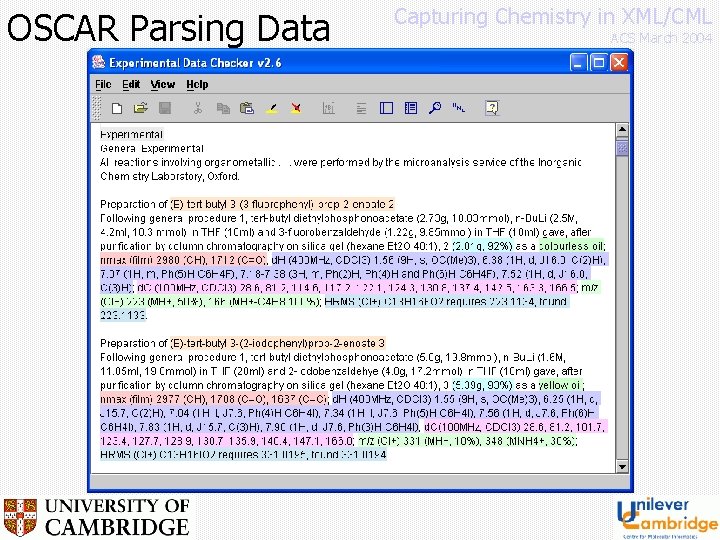This screenshot has width=720, height=540.
Task: Click the Copy icon in toolbar
Action: coord(223,108)
